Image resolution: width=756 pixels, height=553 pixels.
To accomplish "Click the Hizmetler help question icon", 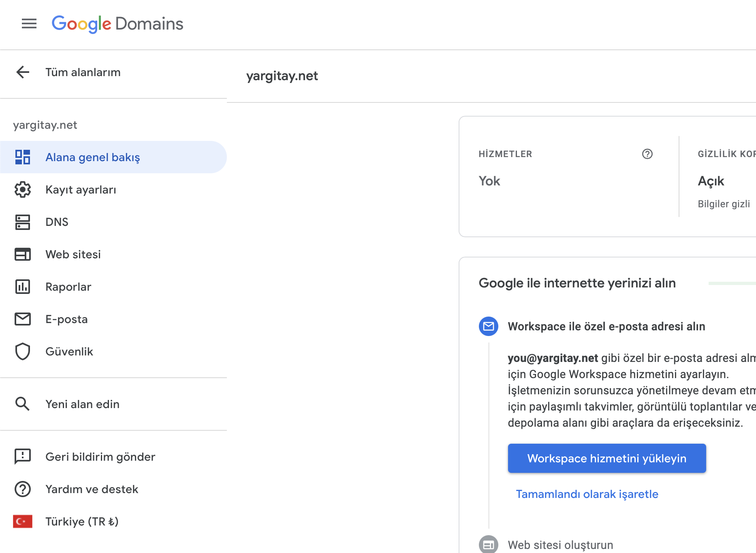I will [647, 154].
